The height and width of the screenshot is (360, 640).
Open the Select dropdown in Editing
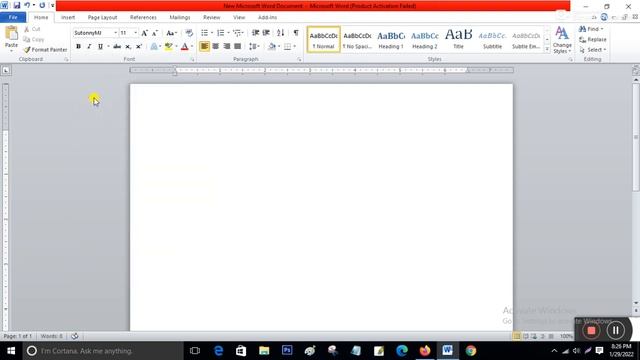593,49
